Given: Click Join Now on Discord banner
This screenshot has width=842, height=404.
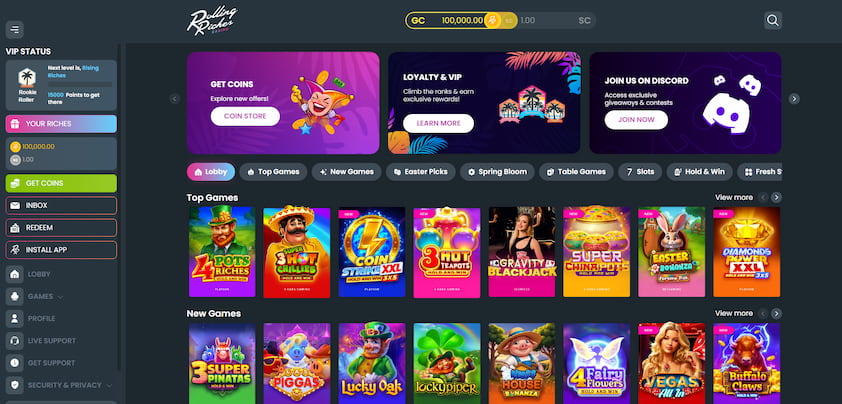Looking at the screenshot, I should coord(636,120).
